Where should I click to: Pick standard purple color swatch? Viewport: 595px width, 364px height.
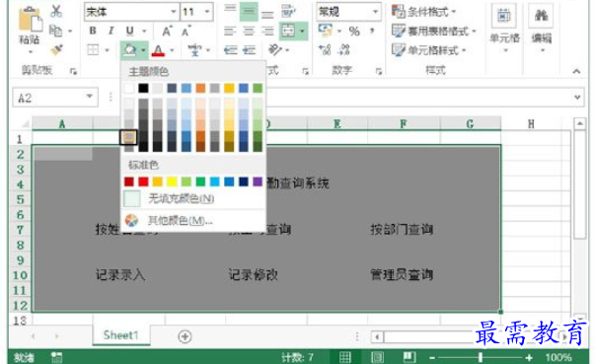click(258, 182)
